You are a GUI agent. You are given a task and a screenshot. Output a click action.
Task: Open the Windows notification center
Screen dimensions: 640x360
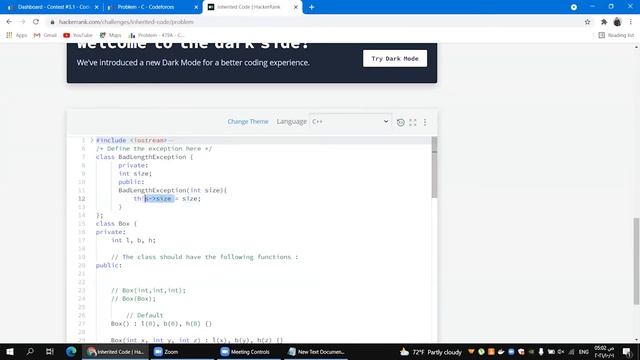[x=627, y=352]
